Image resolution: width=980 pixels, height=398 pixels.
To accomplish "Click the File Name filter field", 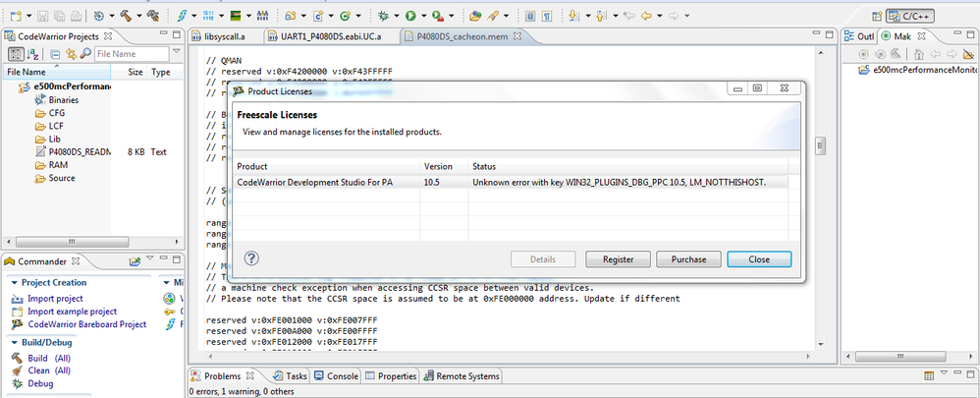I will [x=132, y=54].
